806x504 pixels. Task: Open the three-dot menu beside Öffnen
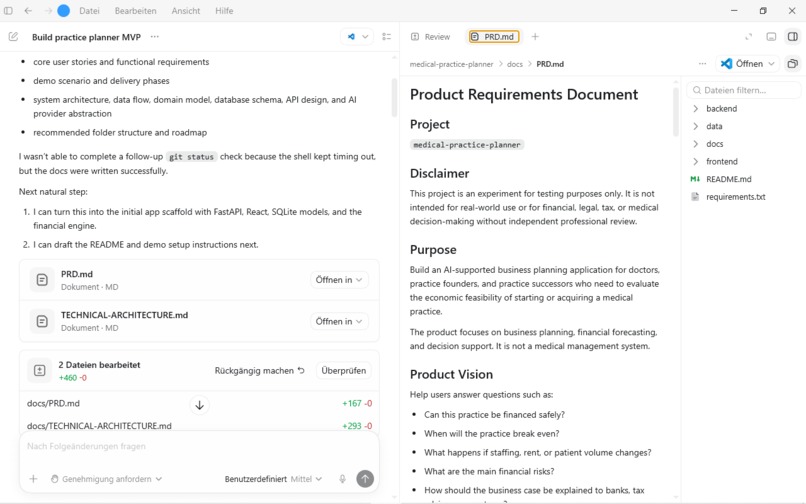(x=702, y=64)
